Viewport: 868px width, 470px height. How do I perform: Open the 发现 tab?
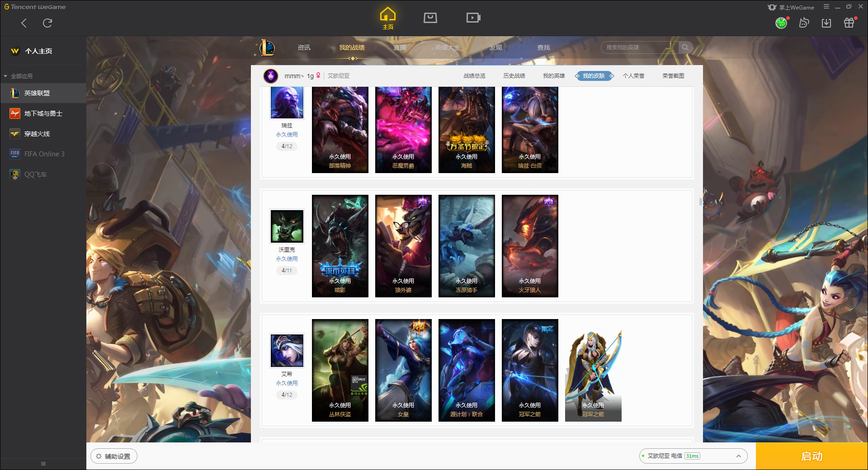pos(495,47)
